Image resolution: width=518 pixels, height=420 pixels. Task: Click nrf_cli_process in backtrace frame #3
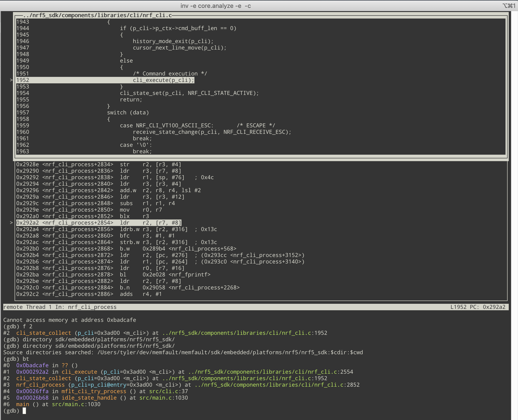pyautogui.click(x=40, y=385)
